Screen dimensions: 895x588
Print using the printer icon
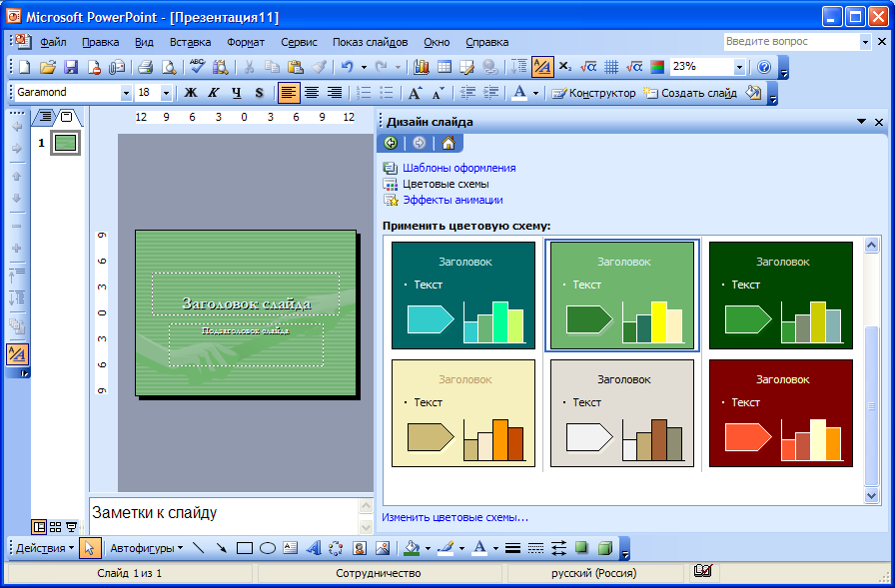coord(145,67)
